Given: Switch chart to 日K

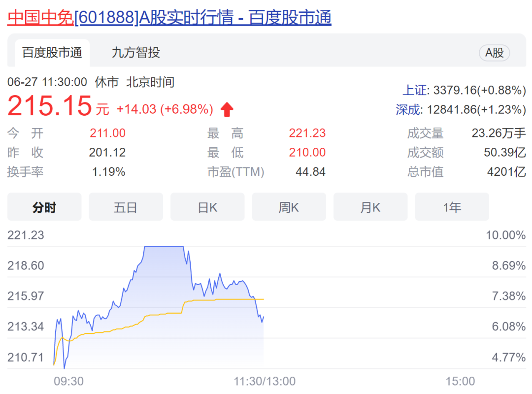Looking at the screenshot, I should pyautogui.click(x=207, y=207).
